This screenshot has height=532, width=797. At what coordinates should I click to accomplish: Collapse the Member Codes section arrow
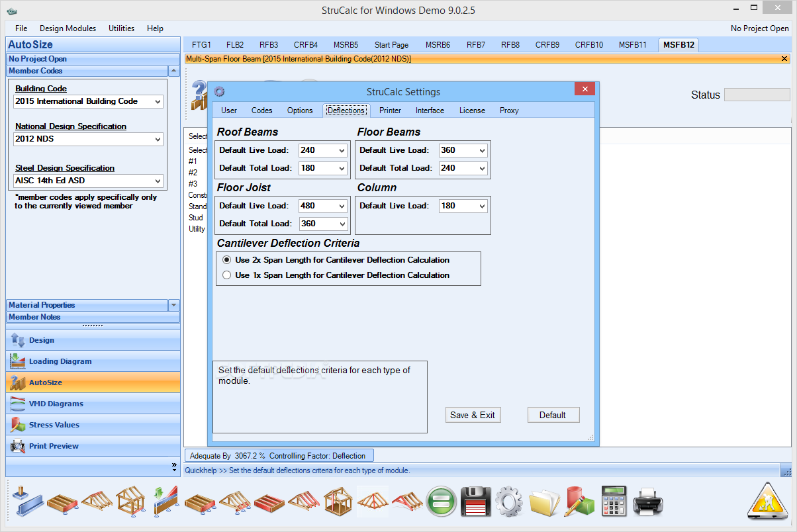[173, 71]
